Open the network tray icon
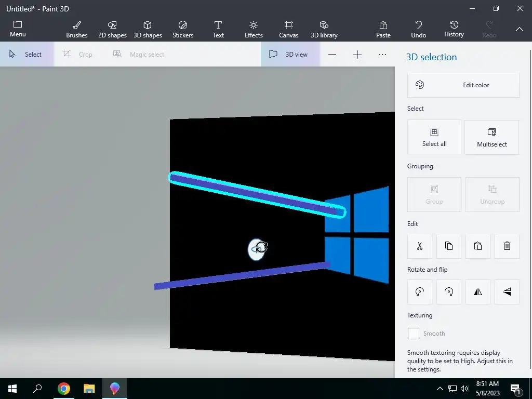 (453, 389)
